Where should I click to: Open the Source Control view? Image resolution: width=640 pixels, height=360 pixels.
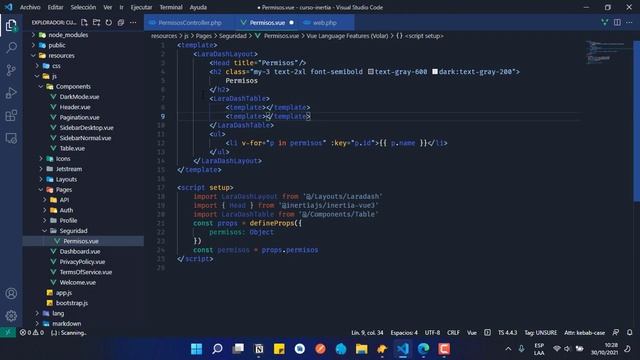(11, 70)
